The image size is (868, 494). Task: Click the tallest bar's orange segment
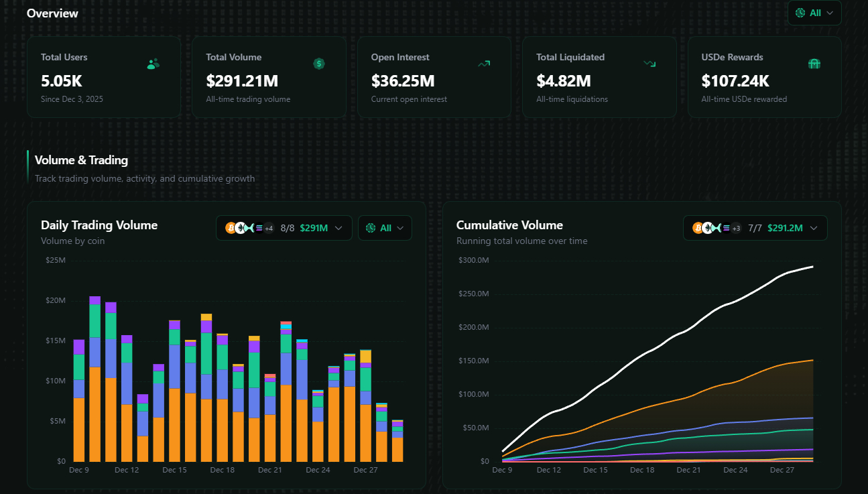coord(95,414)
